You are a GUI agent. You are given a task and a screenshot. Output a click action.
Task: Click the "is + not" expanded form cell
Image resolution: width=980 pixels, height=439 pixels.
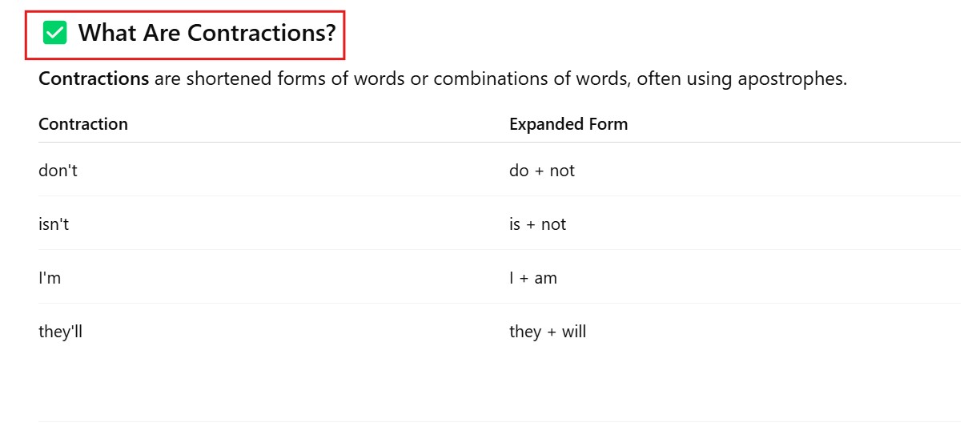537,224
